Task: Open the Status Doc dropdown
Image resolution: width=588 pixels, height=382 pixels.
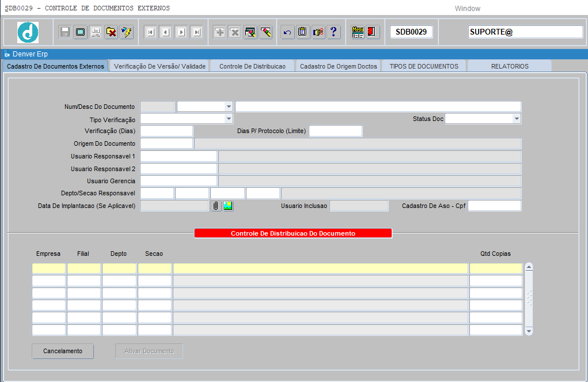Action: coord(517,119)
